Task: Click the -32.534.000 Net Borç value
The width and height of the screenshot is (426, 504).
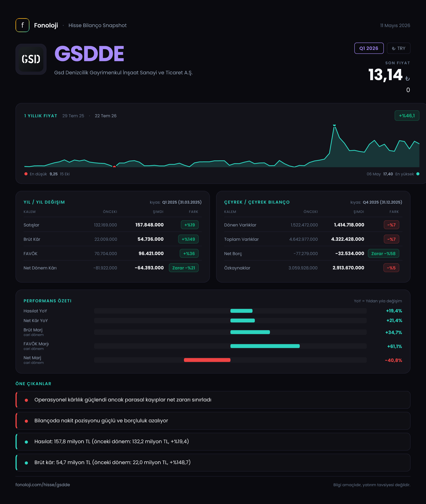Action: click(350, 253)
